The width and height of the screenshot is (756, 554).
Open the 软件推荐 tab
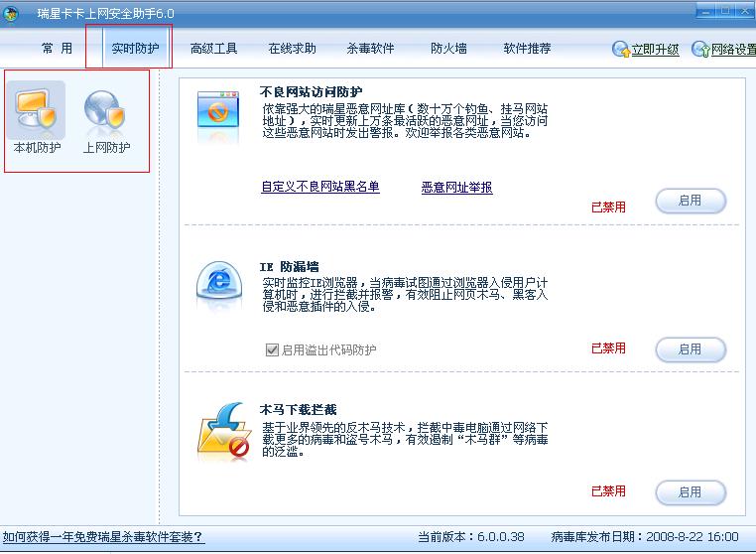coord(527,49)
